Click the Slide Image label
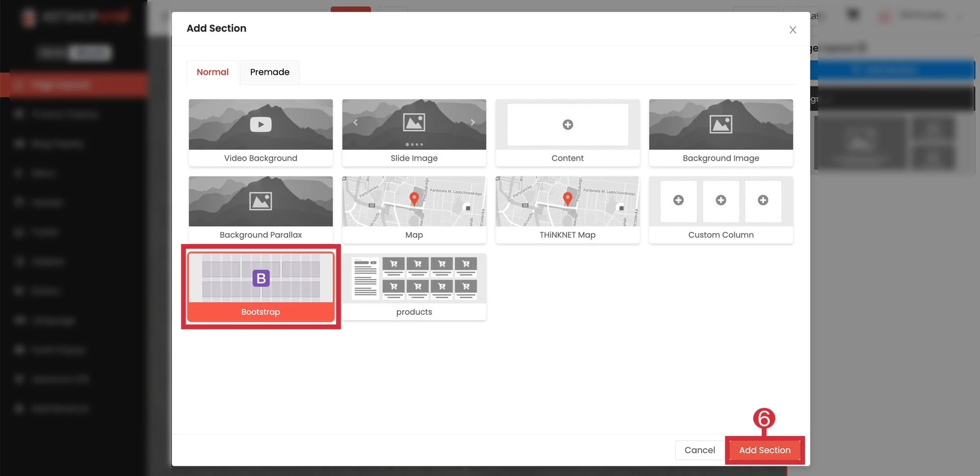 pos(414,158)
